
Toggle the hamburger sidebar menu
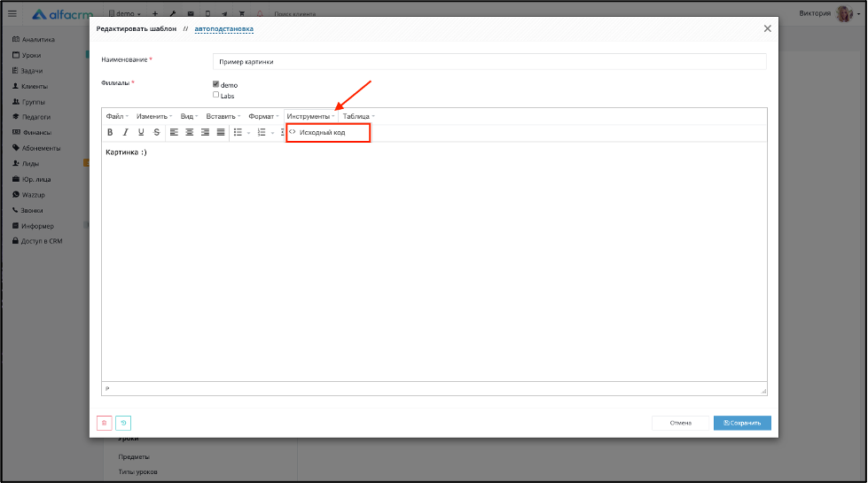[x=12, y=14]
